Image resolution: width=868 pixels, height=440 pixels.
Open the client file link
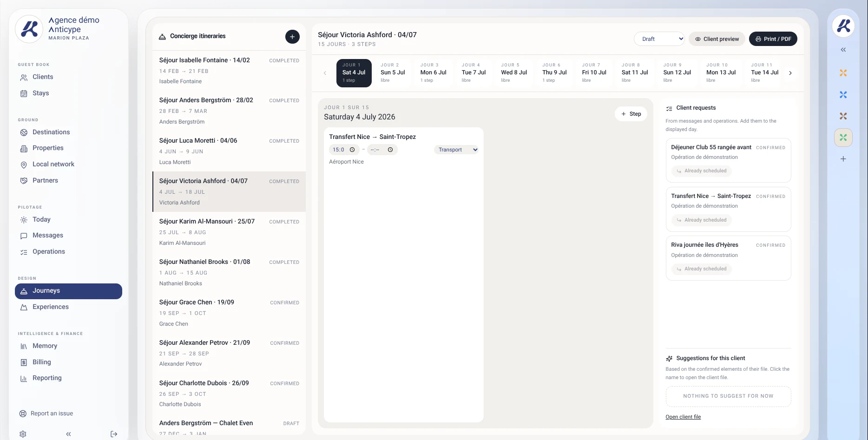point(683,417)
